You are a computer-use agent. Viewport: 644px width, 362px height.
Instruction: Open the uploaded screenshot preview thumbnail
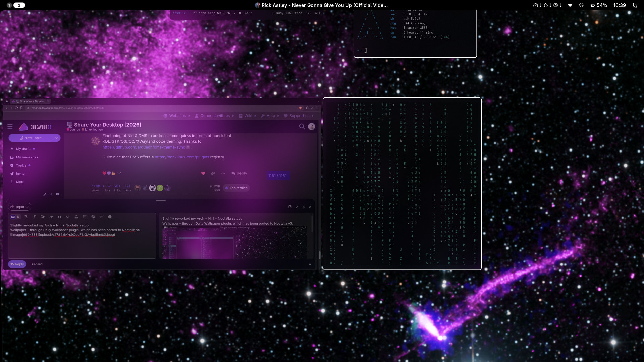coord(234,242)
